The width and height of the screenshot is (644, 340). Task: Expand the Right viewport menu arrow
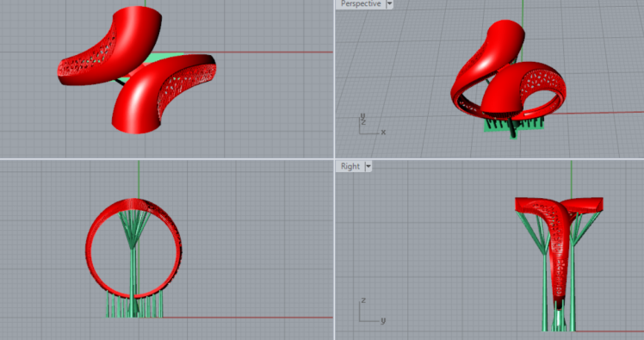pos(368,166)
